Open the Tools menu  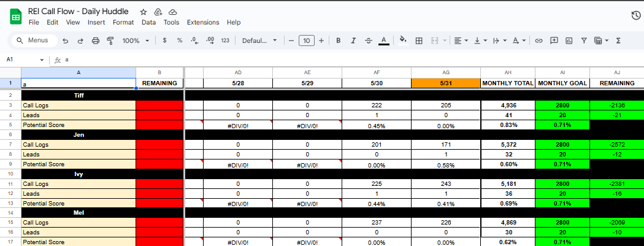(171, 22)
